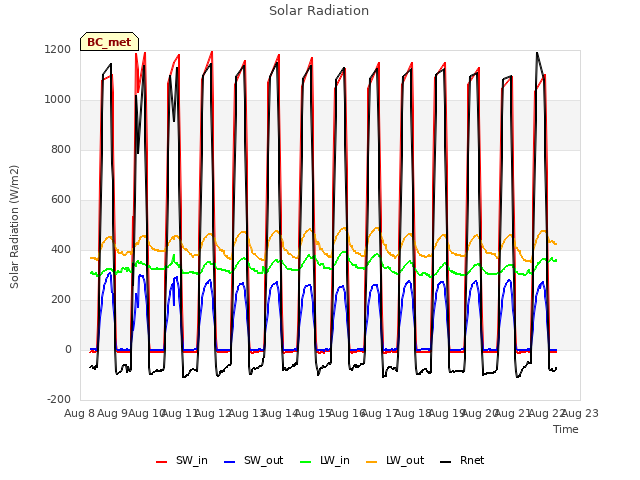Click the orange LW_out legend color marker
The width and height of the screenshot is (640, 480).
pos(371,462)
